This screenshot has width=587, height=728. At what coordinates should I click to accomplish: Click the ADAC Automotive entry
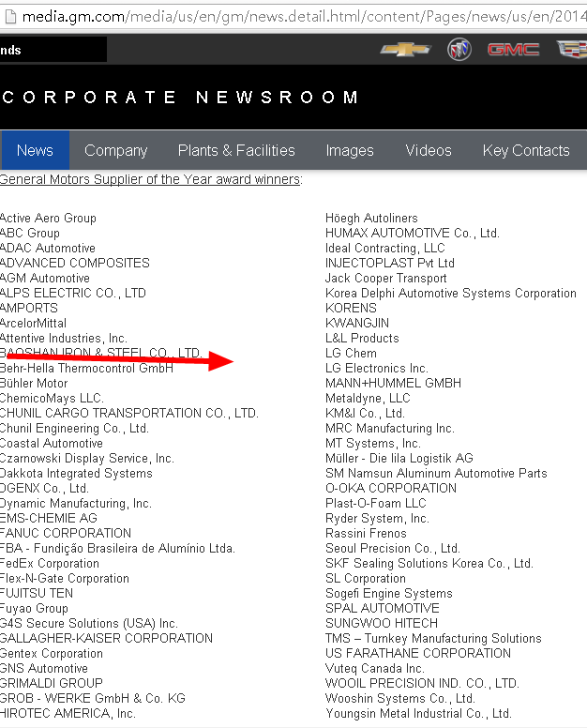47,248
